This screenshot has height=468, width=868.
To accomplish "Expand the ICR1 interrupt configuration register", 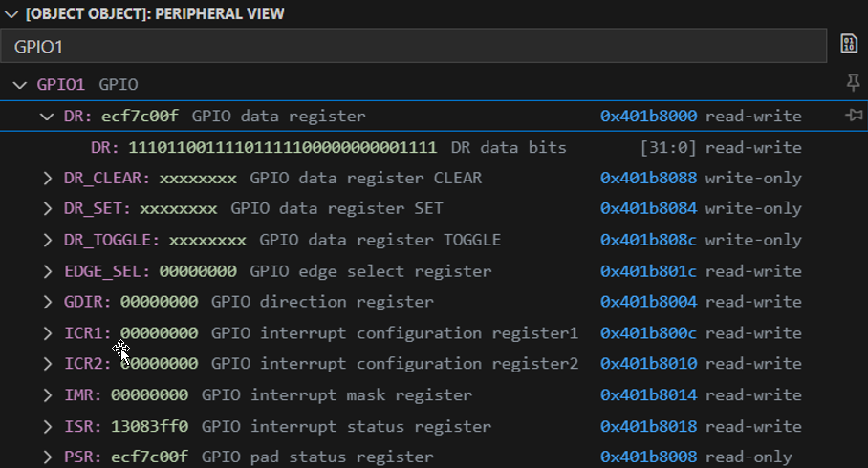I will (48, 333).
